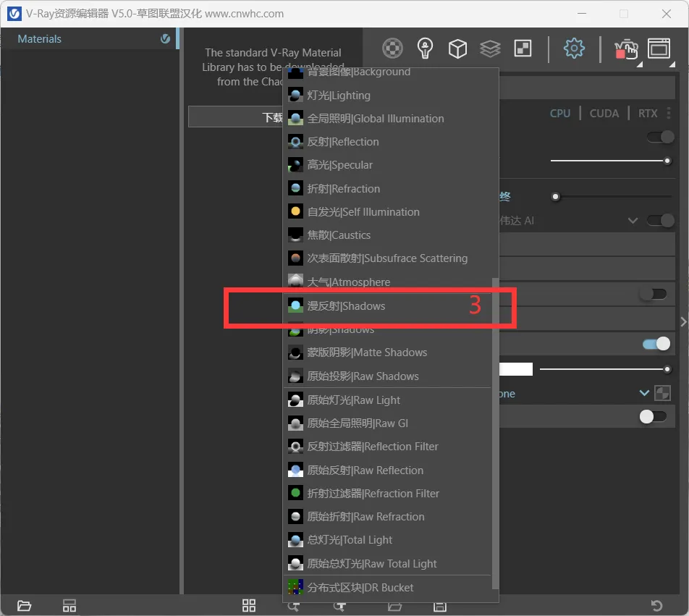Open the Render Elements layers icon
Screen dimensions: 689x616
pos(490,48)
